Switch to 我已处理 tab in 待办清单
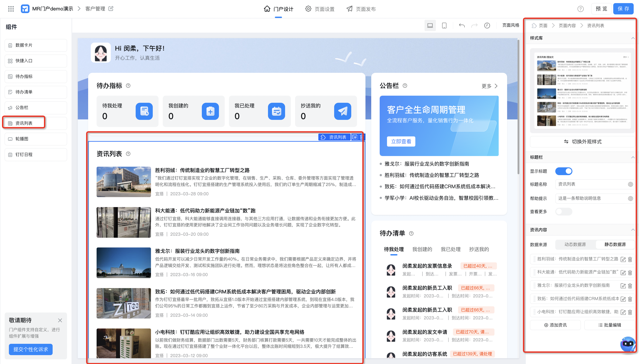Viewport: 639px width, 364px height. 450,249
